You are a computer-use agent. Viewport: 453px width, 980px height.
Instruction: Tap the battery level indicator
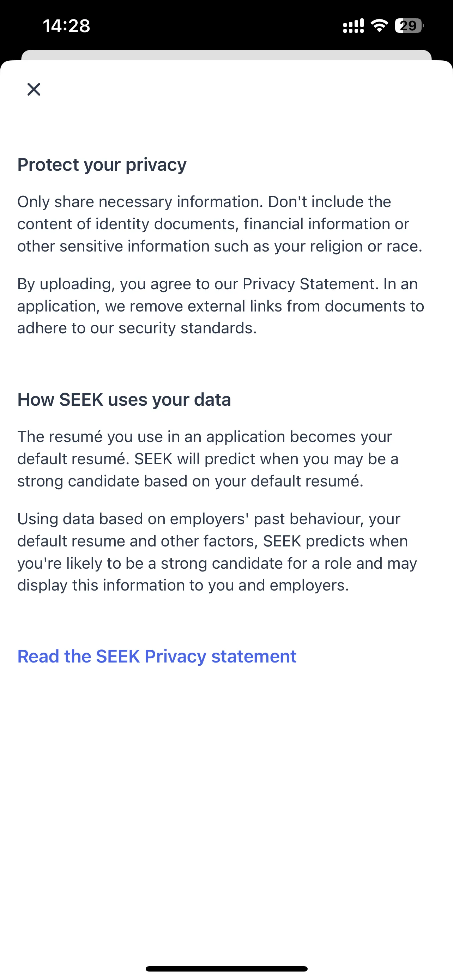click(x=409, y=25)
